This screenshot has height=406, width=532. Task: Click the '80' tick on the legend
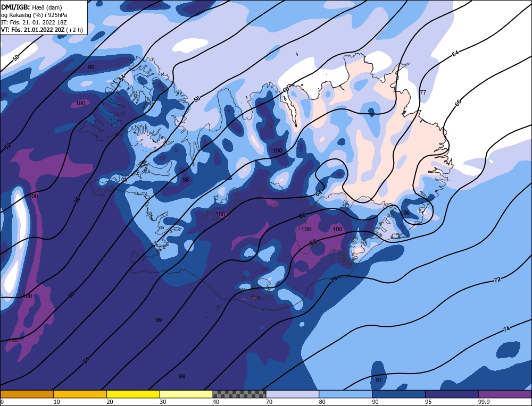[x=322, y=402]
